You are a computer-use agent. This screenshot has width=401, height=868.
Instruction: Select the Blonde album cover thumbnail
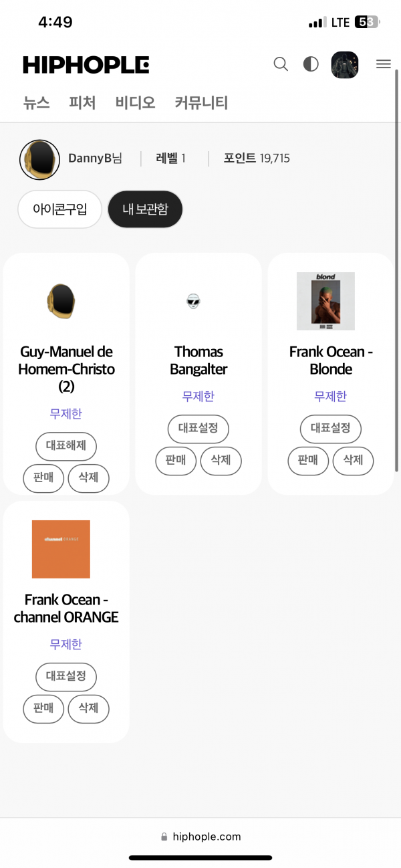(x=326, y=301)
